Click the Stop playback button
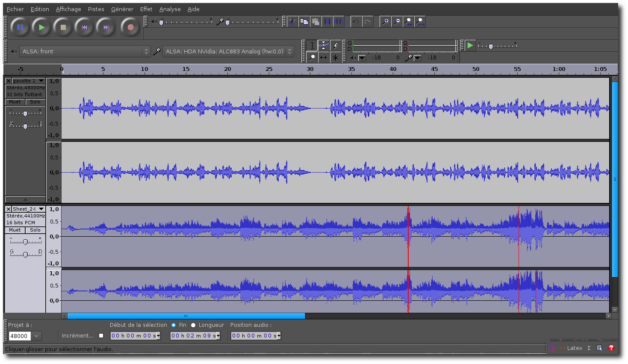 click(63, 27)
